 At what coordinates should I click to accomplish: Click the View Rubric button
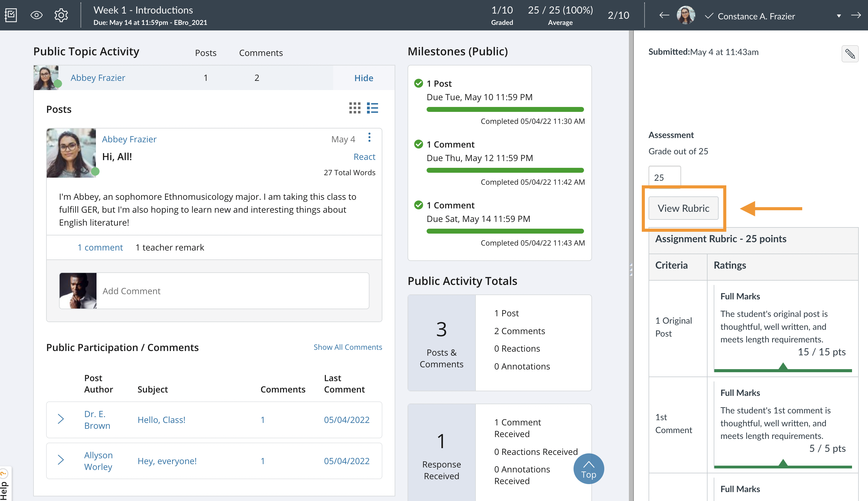point(683,208)
